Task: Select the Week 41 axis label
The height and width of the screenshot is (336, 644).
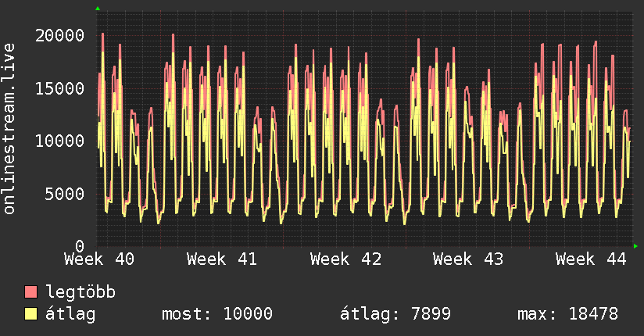Action: tap(222, 259)
